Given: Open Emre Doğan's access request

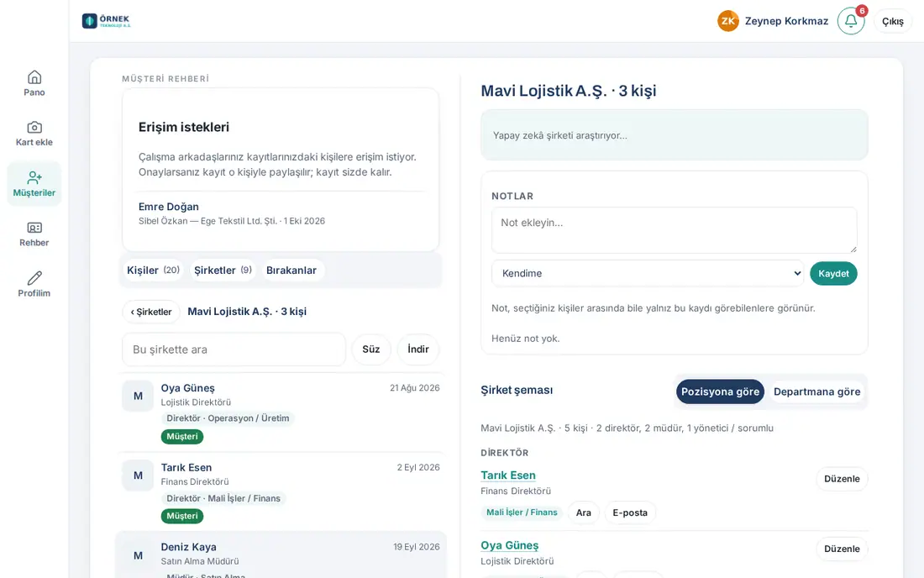Looking at the screenshot, I should point(281,213).
